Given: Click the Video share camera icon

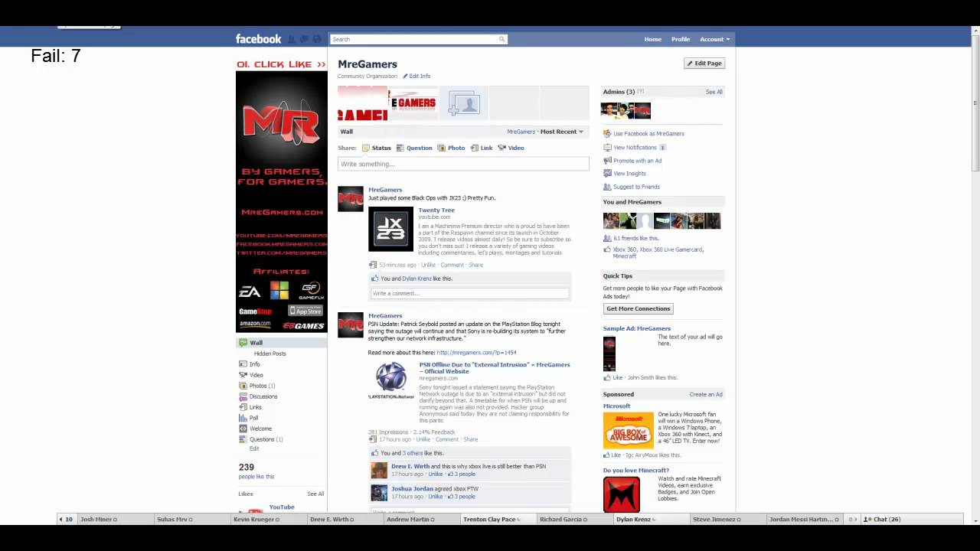Looking at the screenshot, I should pos(501,148).
